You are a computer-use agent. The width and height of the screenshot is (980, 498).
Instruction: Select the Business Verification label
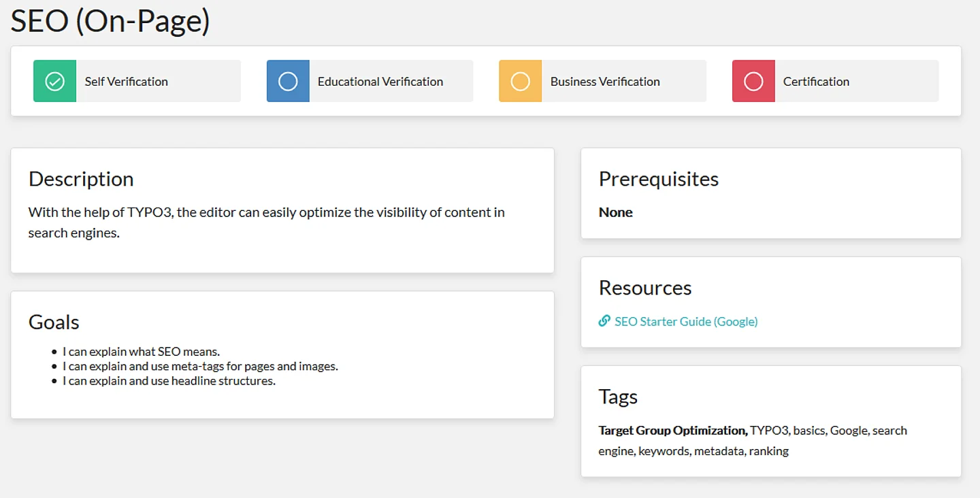point(604,82)
